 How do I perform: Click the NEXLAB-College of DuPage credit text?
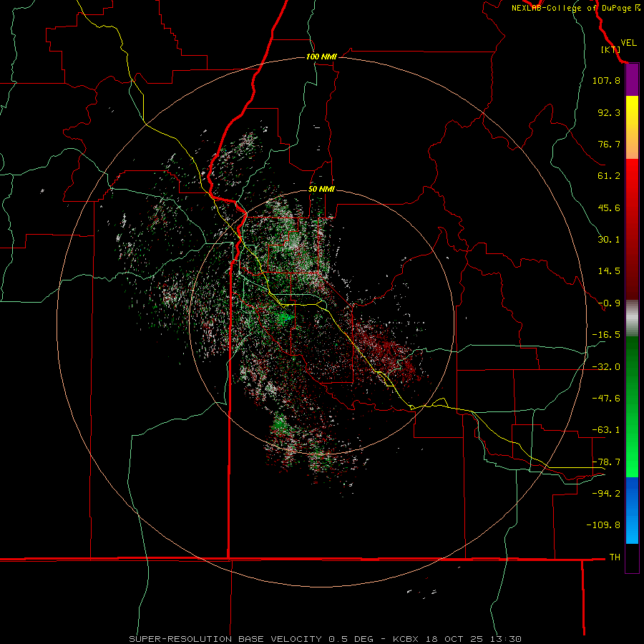tap(575, 8)
